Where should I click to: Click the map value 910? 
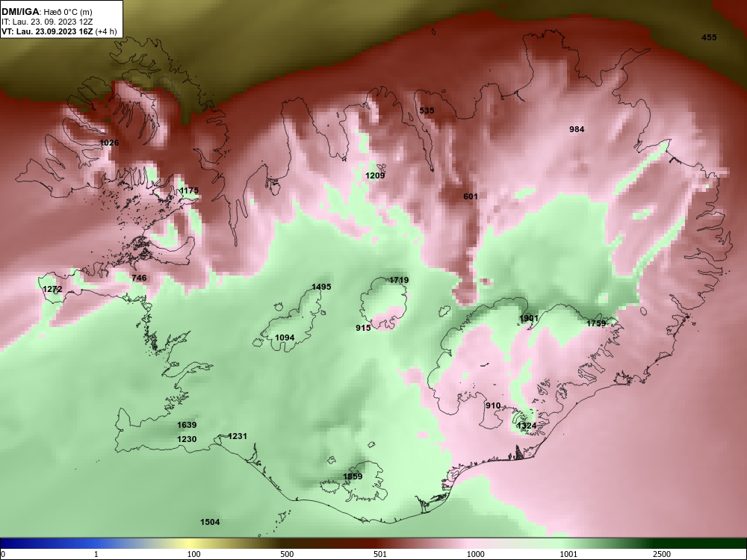[493, 405]
